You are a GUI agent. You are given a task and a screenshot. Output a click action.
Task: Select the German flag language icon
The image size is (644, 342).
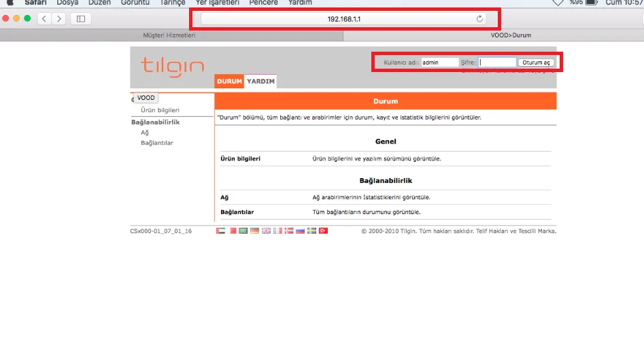tap(254, 231)
